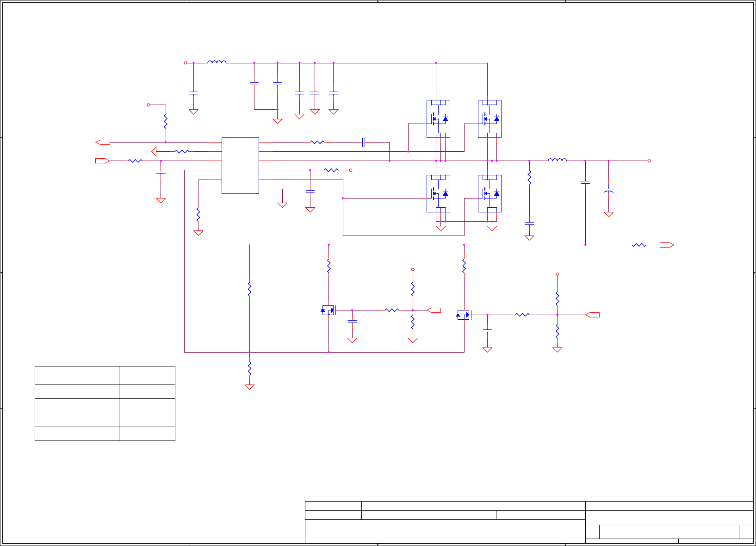This screenshot has height=546, width=756.
Task: Select the long vertical resistor left of small MOSFETs
Action: tap(249, 289)
